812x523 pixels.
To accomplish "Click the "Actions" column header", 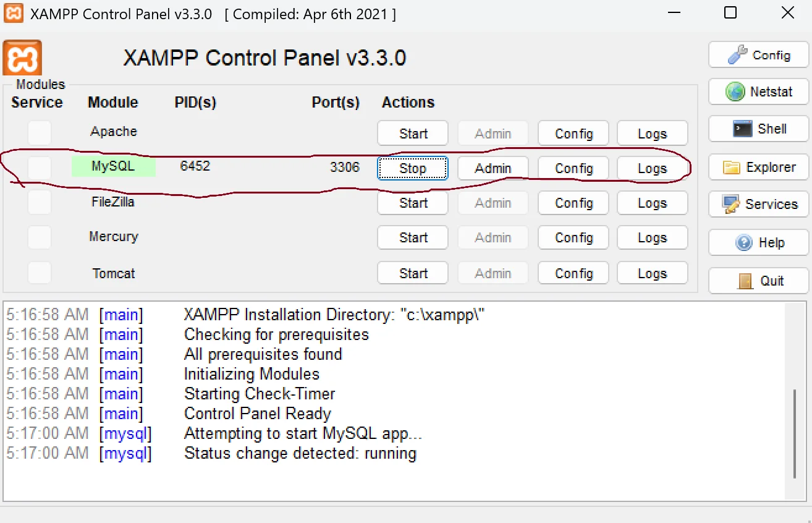I will click(408, 103).
